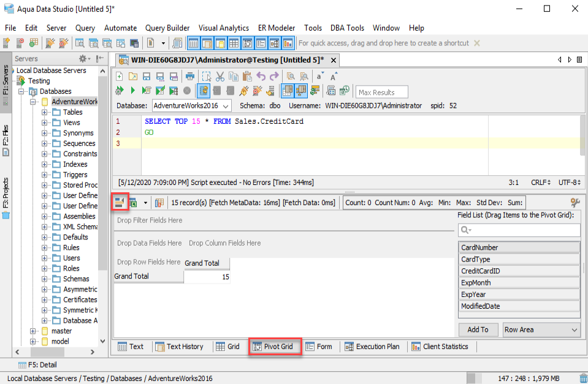Open the Database dropdown AdventureWorks2016

pos(191,105)
